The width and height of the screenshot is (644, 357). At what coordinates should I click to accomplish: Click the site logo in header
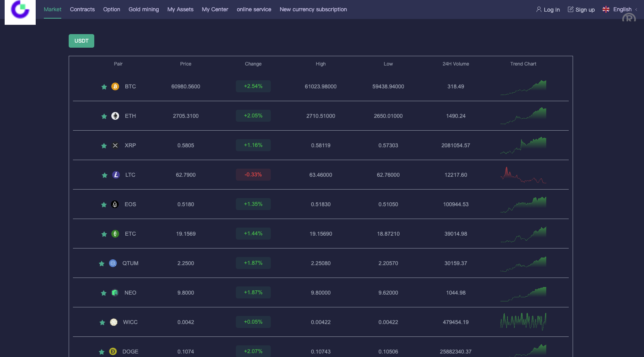coord(20,11)
